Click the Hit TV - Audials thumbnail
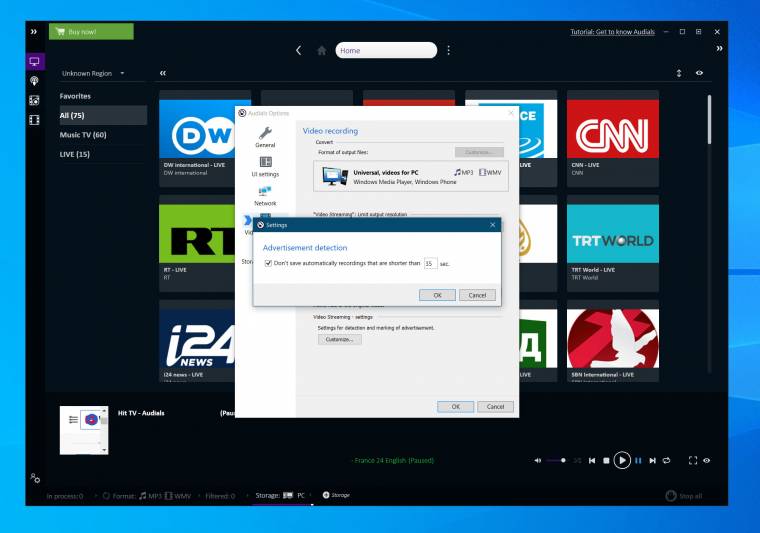 (84, 430)
